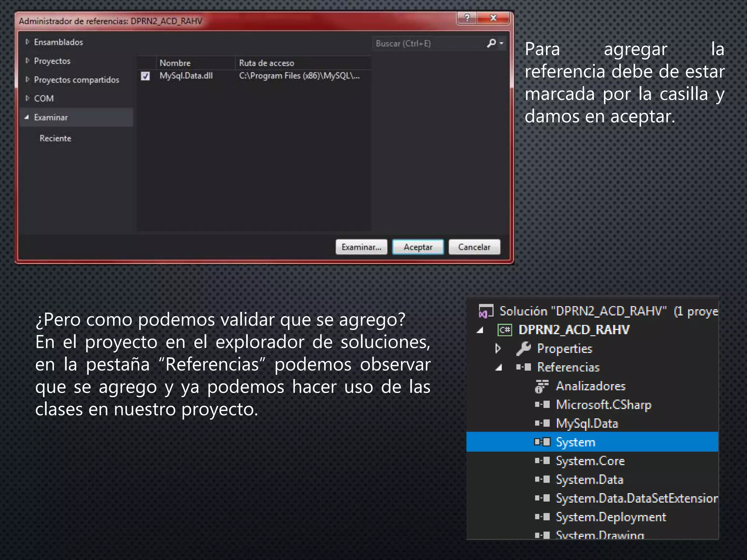747x560 pixels.
Task: Check the MySql.Data.dll checkbox
Action: 145,76
